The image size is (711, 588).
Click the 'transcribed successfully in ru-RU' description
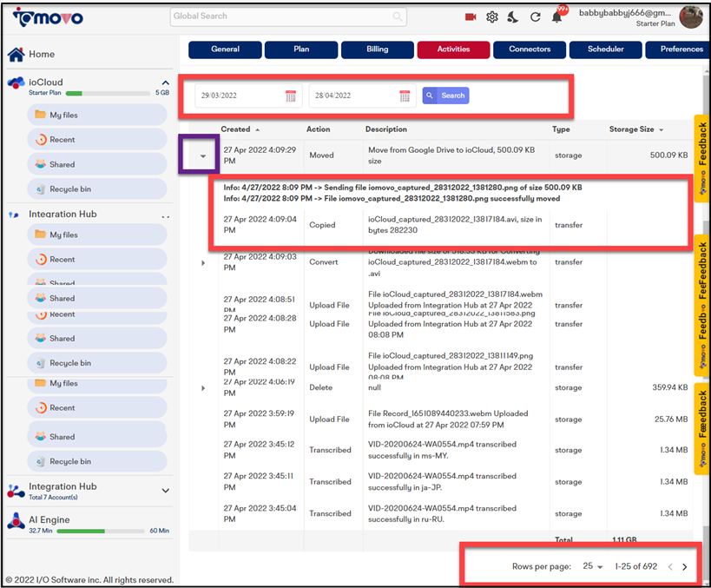pyautogui.click(x=442, y=513)
